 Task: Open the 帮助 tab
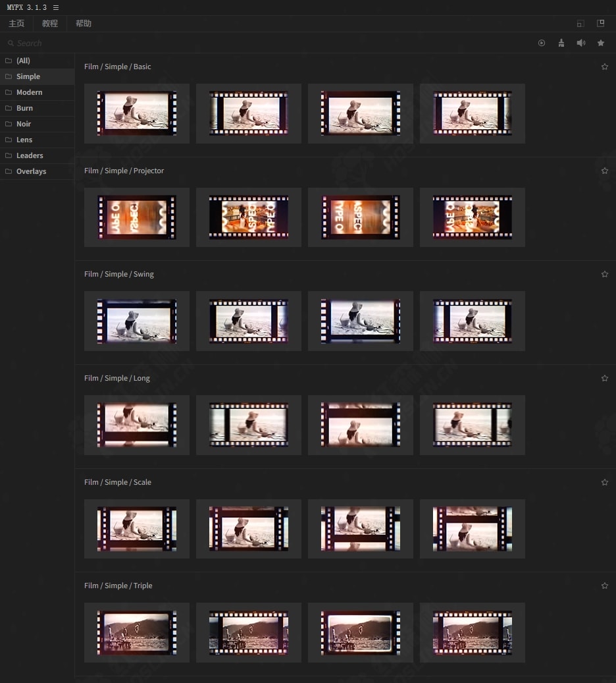click(x=84, y=24)
